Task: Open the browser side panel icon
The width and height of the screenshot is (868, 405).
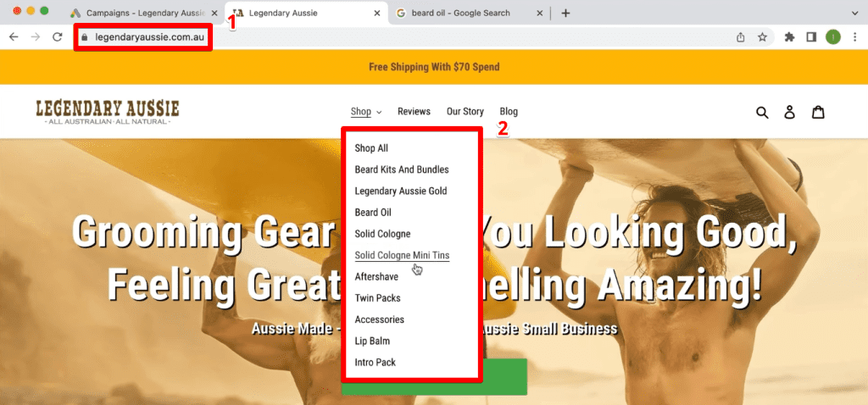Action: coord(811,37)
